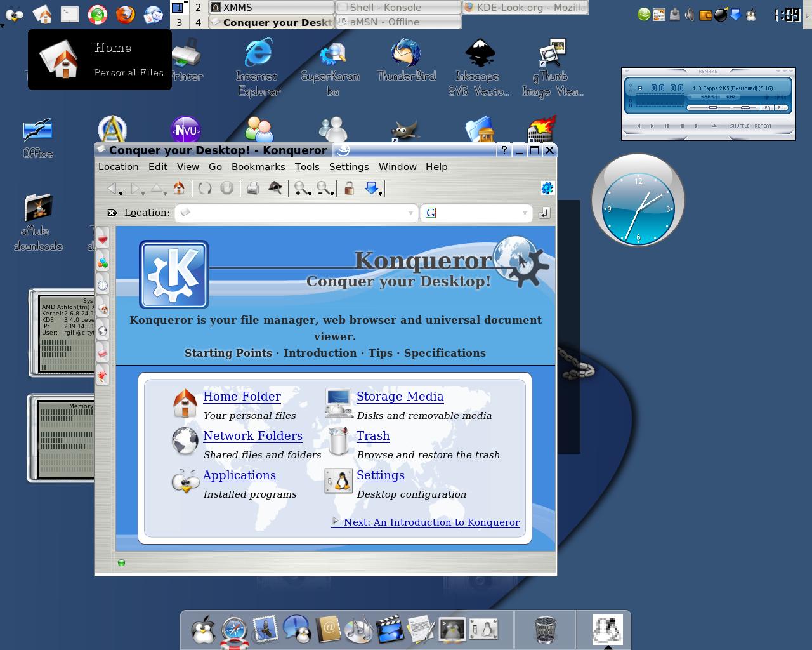Open the View menu
812x650 pixels.
point(188,167)
